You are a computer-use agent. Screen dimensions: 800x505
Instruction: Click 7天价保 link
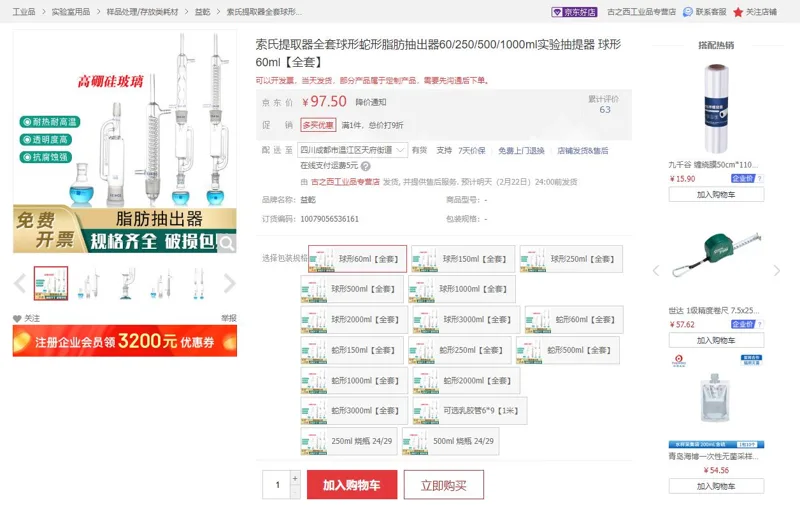pos(472,150)
